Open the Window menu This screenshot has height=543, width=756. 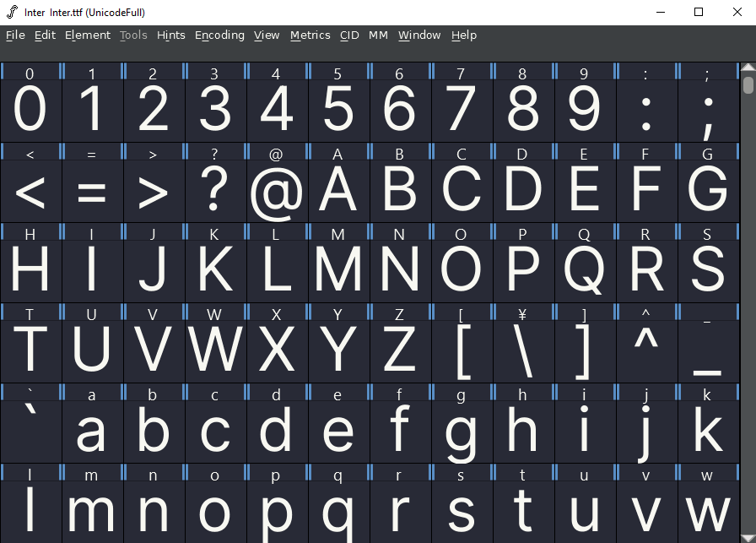tap(419, 35)
